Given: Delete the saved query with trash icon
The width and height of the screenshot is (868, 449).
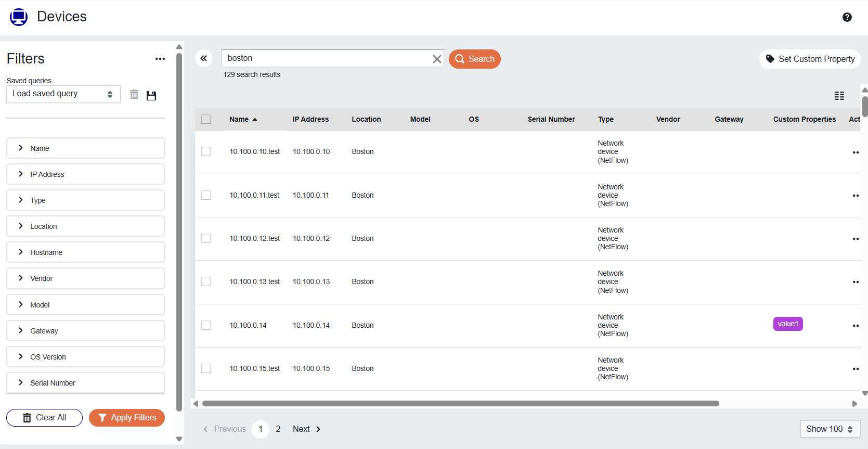Looking at the screenshot, I should (x=134, y=94).
